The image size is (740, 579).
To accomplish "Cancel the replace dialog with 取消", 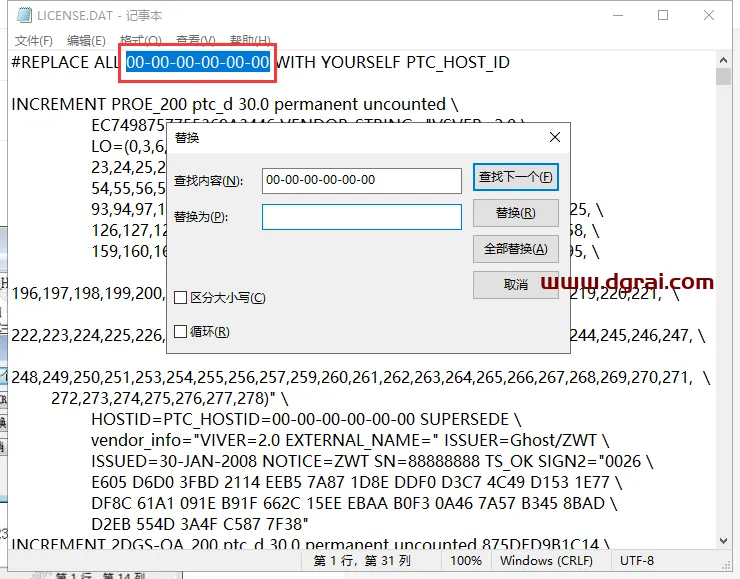I will pyautogui.click(x=515, y=285).
